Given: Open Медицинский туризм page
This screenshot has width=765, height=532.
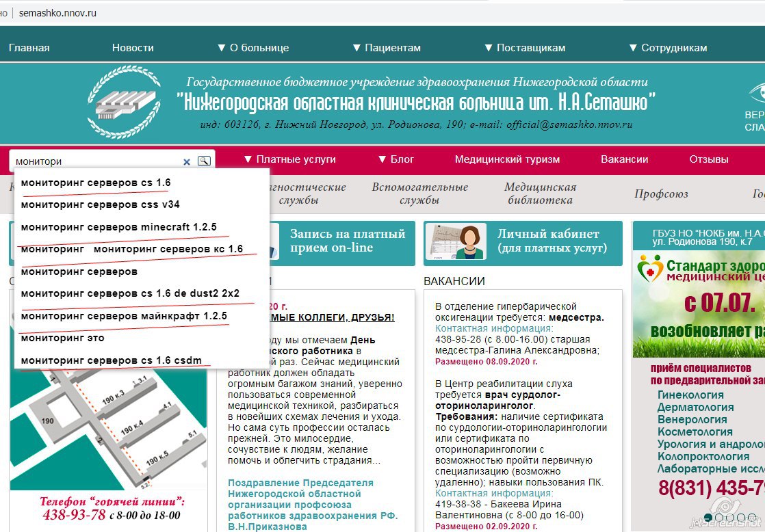Looking at the screenshot, I should point(508,159).
